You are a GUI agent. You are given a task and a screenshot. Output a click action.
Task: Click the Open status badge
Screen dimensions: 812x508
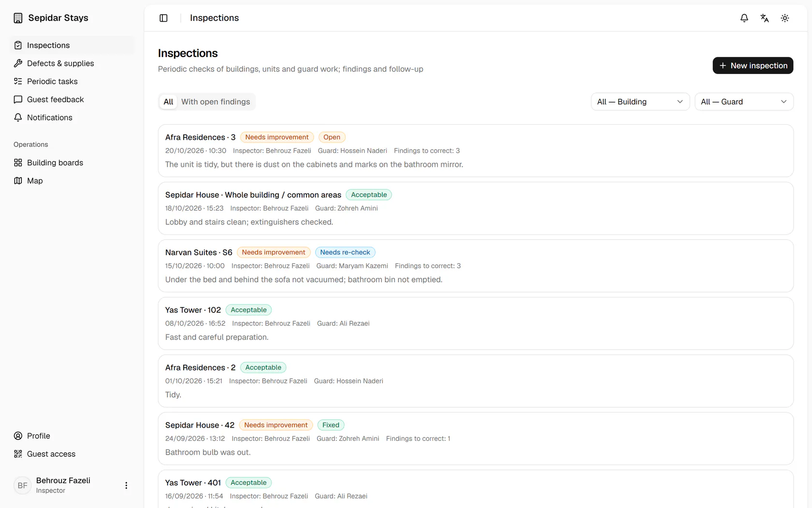(332, 137)
